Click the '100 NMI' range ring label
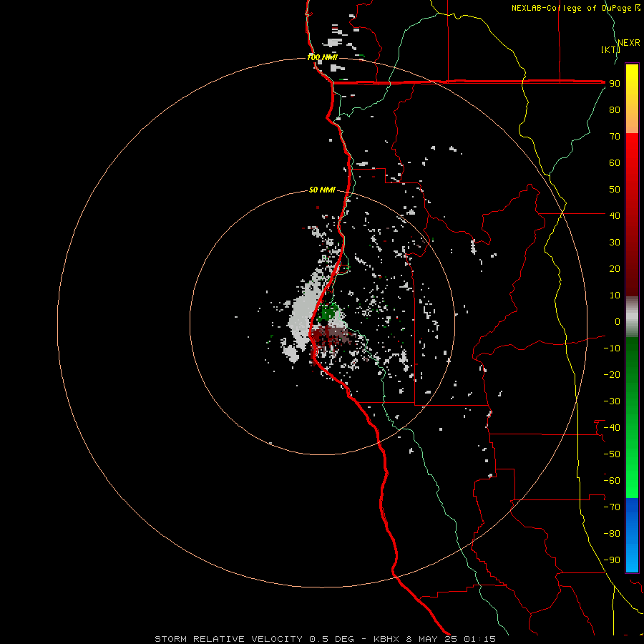 tap(322, 57)
